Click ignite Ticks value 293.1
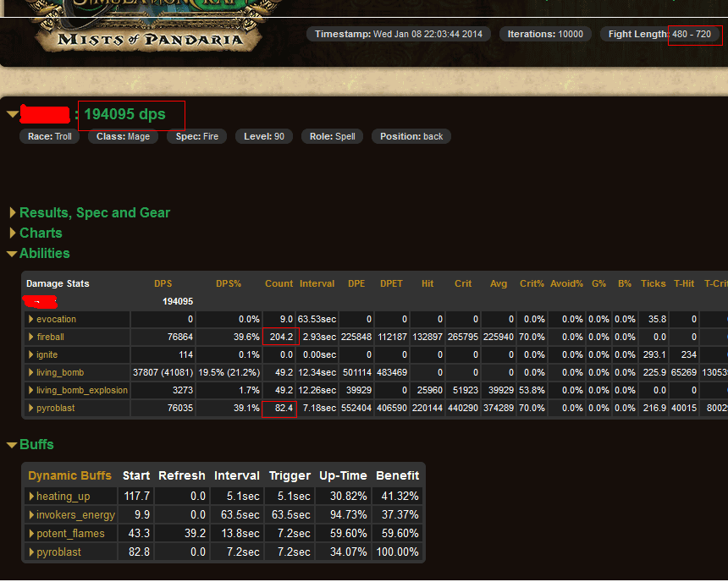The height and width of the screenshot is (582, 728). tap(654, 354)
